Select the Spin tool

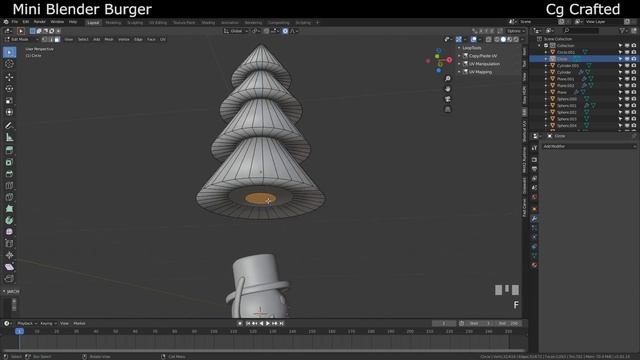click(x=9, y=220)
